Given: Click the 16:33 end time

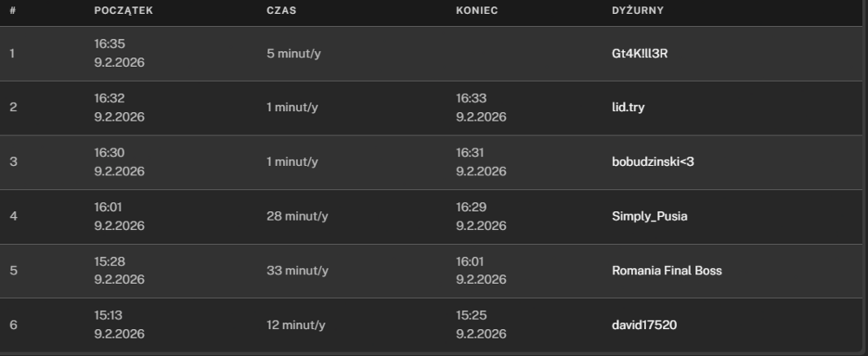Looking at the screenshot, I should pos(471,99).
